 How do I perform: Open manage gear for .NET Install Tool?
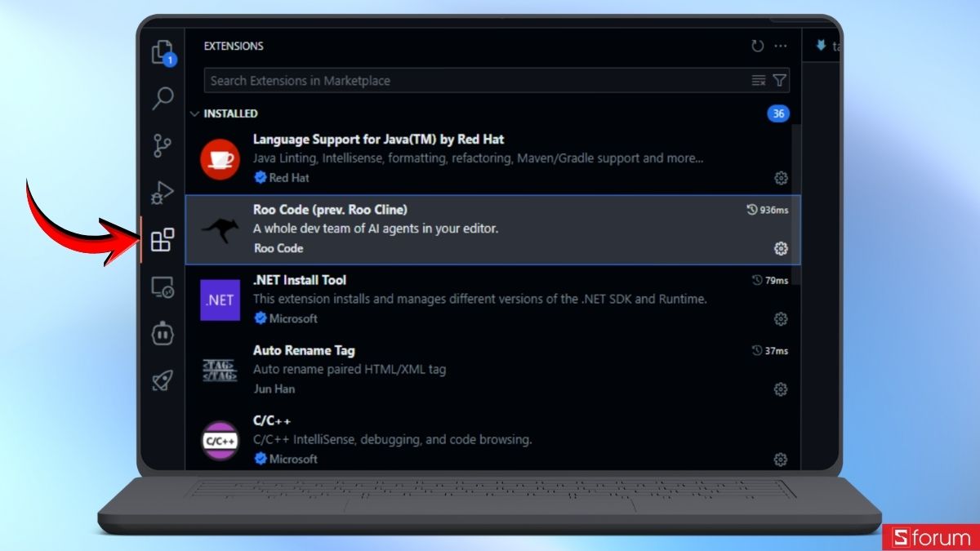[x=781, y=318]
